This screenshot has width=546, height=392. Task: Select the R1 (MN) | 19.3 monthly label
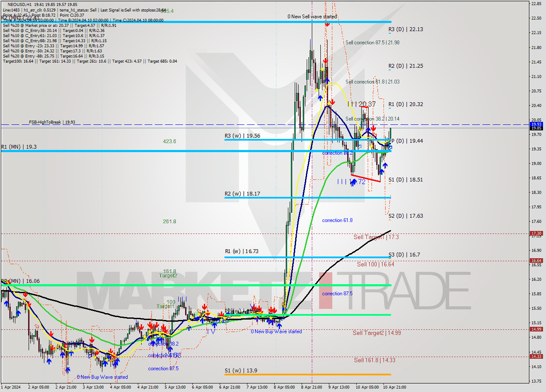click(x=19, y=147)
